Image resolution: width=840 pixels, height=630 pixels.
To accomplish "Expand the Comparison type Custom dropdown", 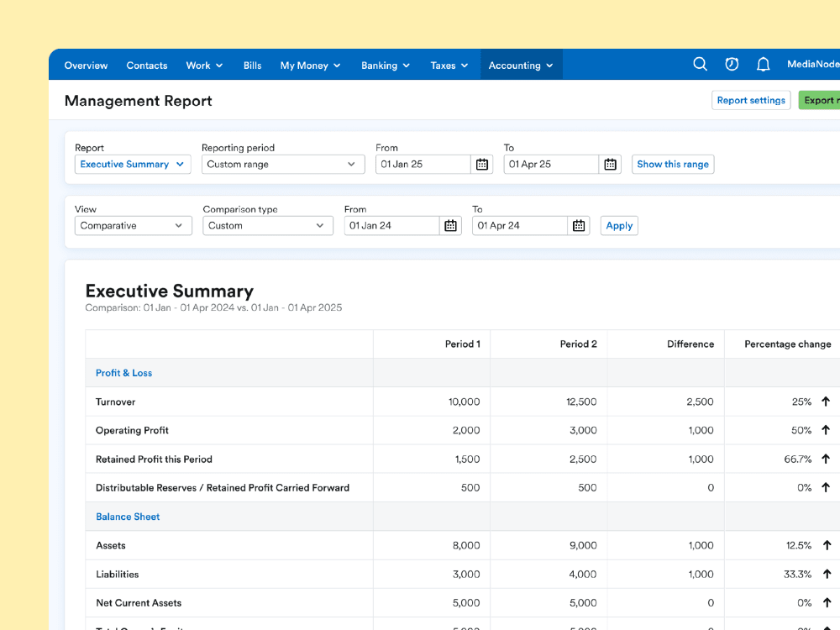I will pos(267,226).
